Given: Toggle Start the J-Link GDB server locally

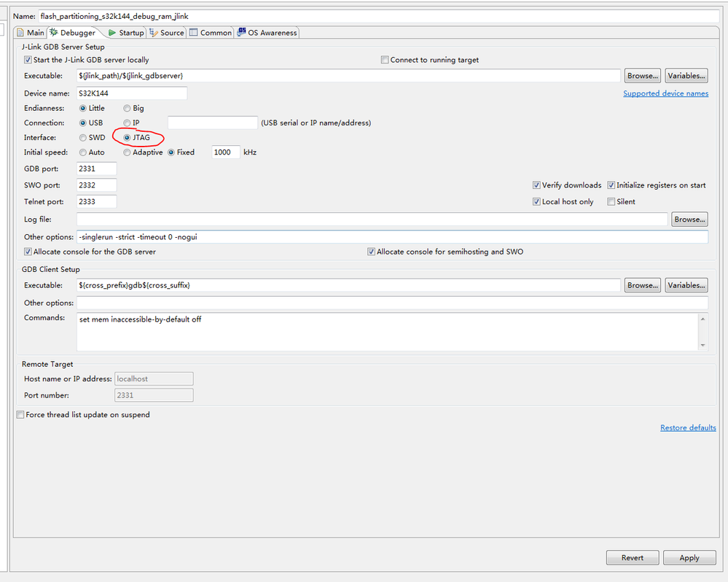Looking at the screenshot, I should click(28, 60).
